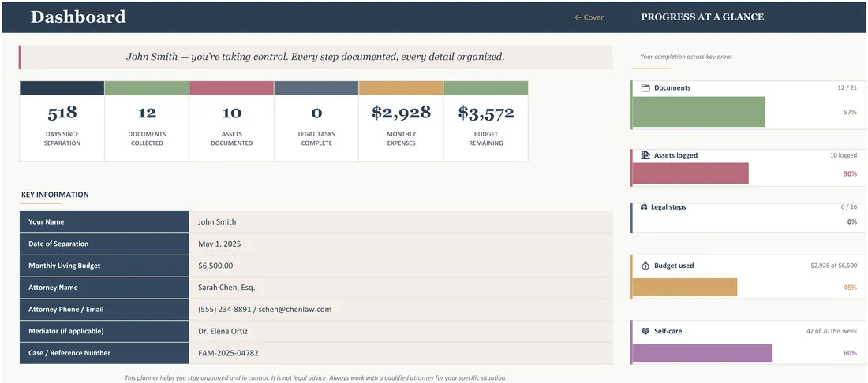This screenshot has height=383, width=868.
Task: Edit the Monthly Living Budget value $6,500.00
Action: click(401, 266)
